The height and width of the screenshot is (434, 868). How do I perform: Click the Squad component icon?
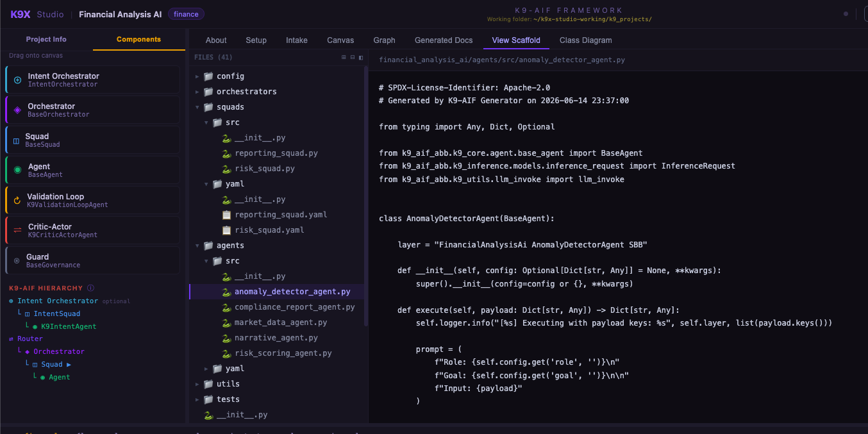click(x=17, y=140)
